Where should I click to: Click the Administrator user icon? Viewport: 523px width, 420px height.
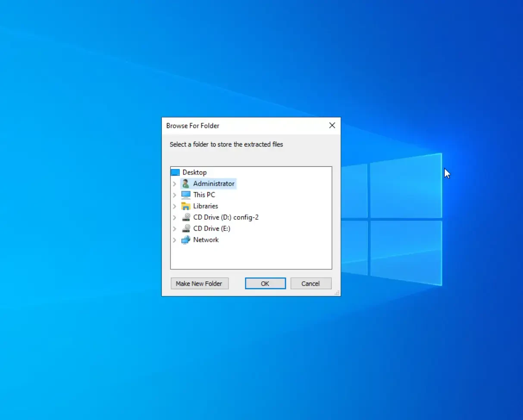(x=185, y=184)
